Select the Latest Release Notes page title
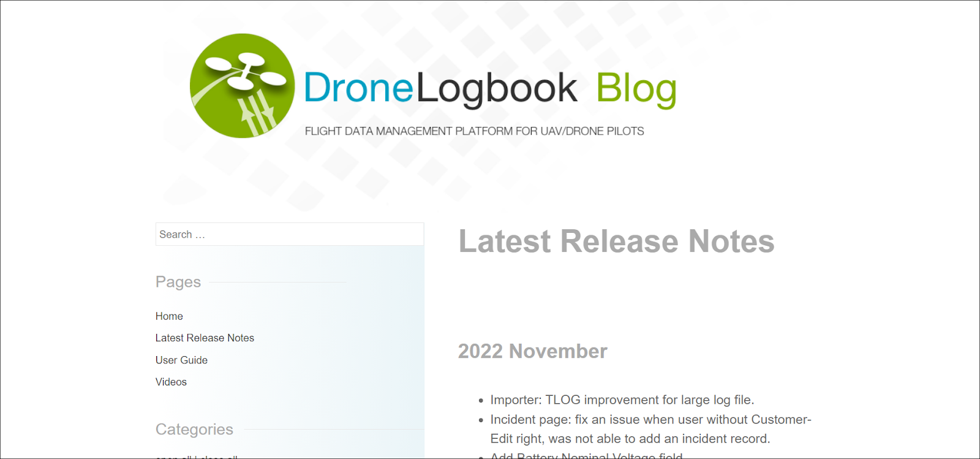This screenshot has height=459, width=980. coord(616,241)
